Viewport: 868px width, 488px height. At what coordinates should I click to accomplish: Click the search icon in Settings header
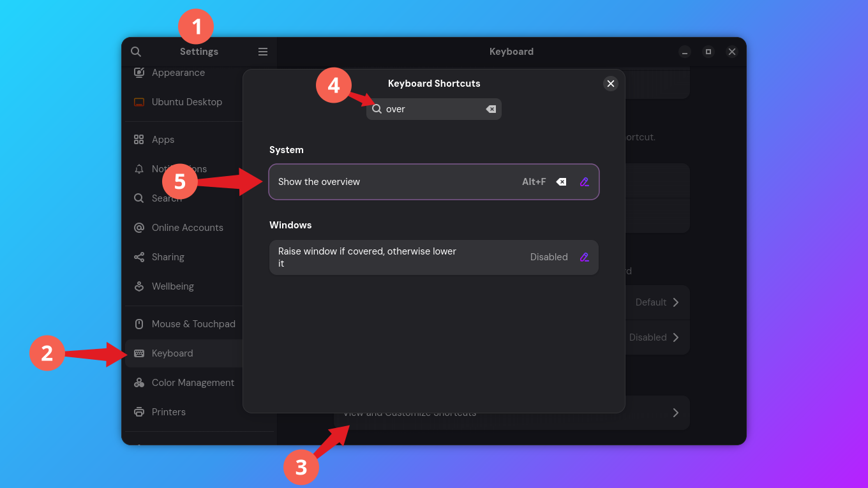click(135, 52)
